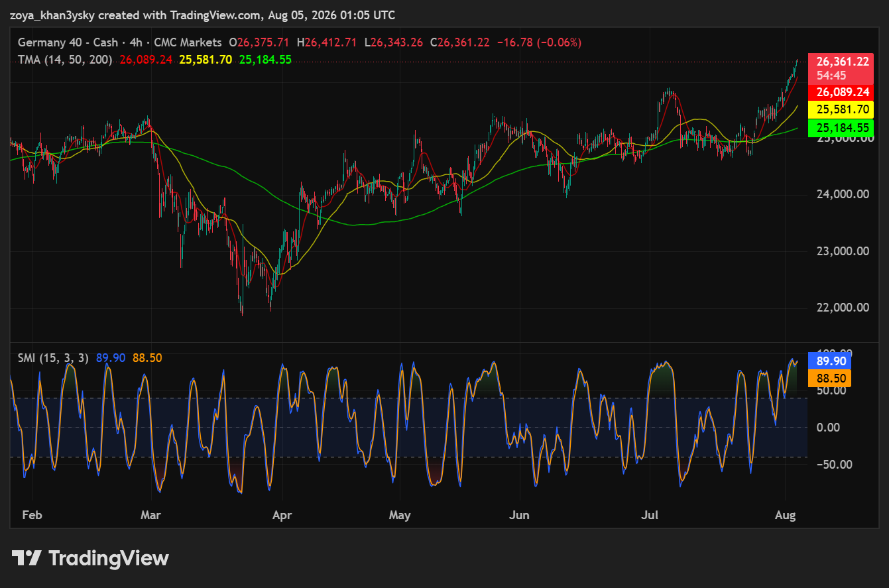
Task: Click the 24,000.00 price scale label
Action: coord(843,195)
